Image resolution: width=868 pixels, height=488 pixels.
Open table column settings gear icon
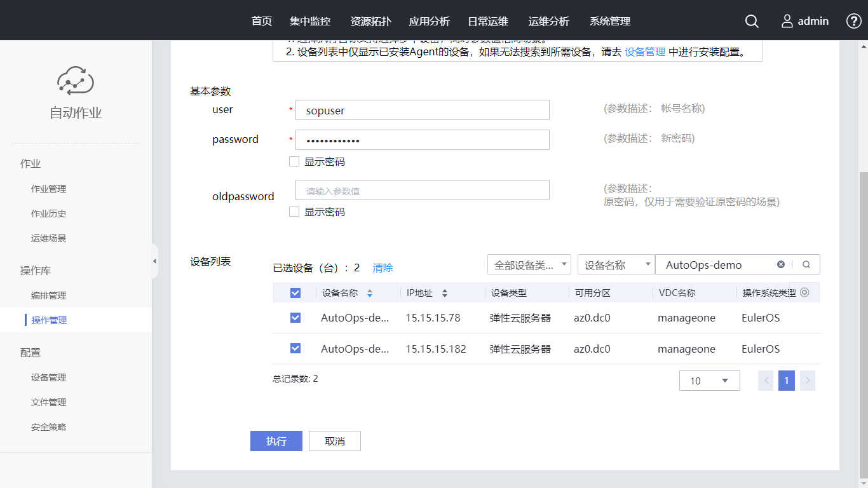pos(804,292)
